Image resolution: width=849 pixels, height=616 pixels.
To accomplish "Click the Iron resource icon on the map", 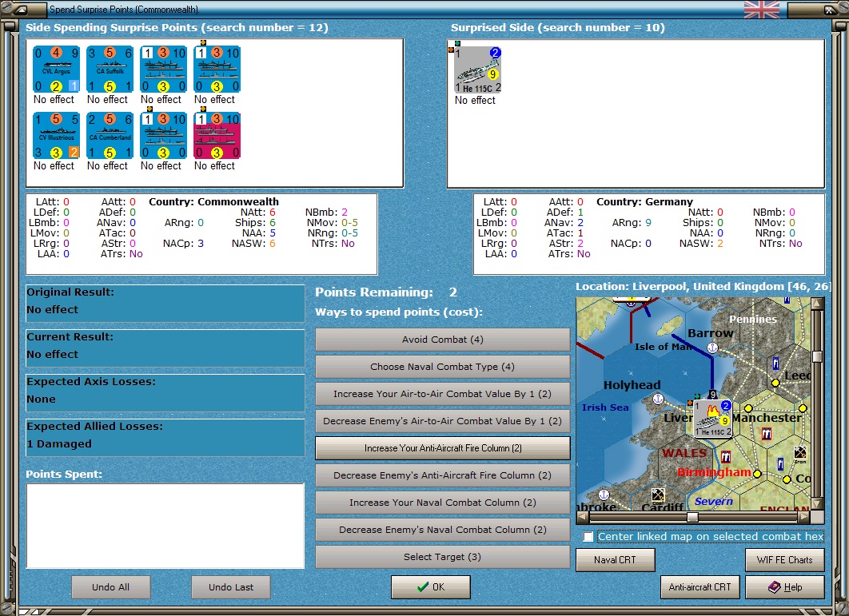I will [x=799, y=453].
